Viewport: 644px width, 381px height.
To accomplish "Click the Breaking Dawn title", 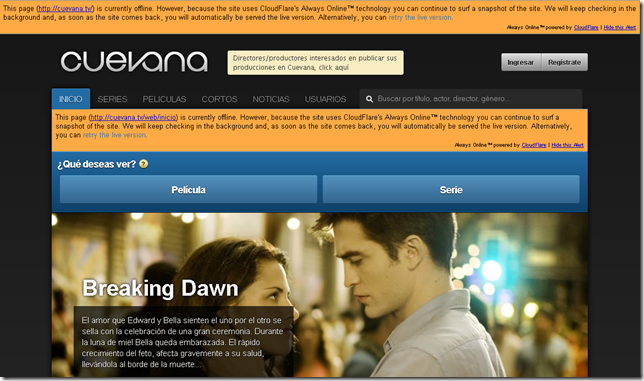I will tap(160, 288).
